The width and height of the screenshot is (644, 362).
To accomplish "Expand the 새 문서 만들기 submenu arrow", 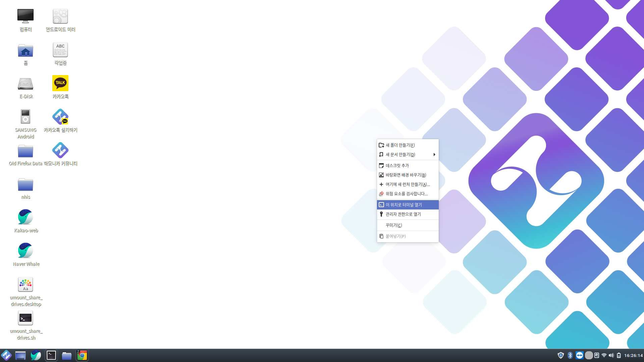I will click(434, 155).
